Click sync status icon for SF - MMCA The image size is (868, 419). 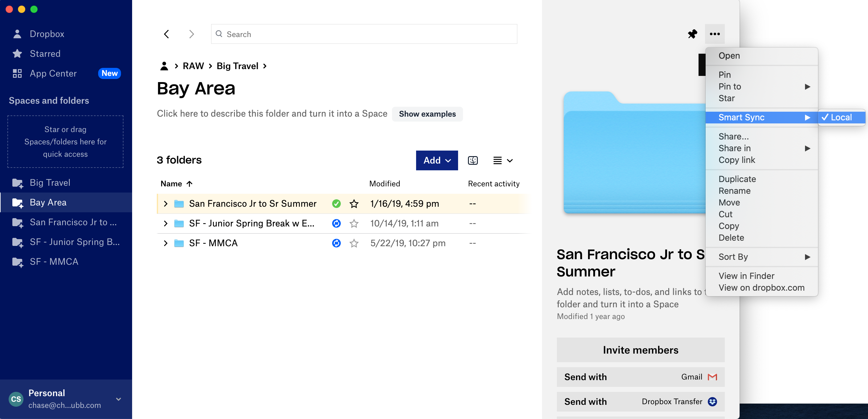[x=336, y=243]
